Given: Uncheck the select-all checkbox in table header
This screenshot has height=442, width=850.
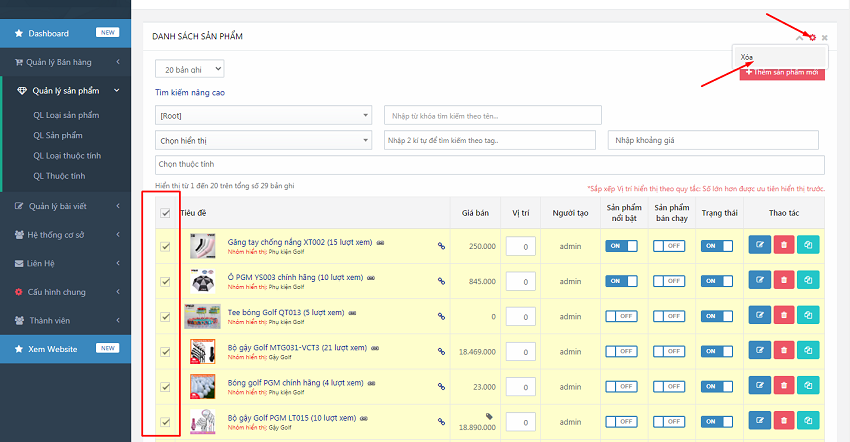Looking at the screenshot, I should (x=165, y=212).
